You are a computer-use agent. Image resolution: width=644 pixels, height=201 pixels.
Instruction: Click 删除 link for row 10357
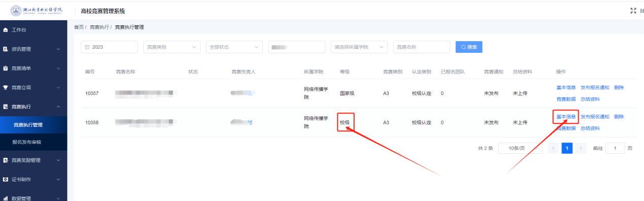(x=619, y=87)
